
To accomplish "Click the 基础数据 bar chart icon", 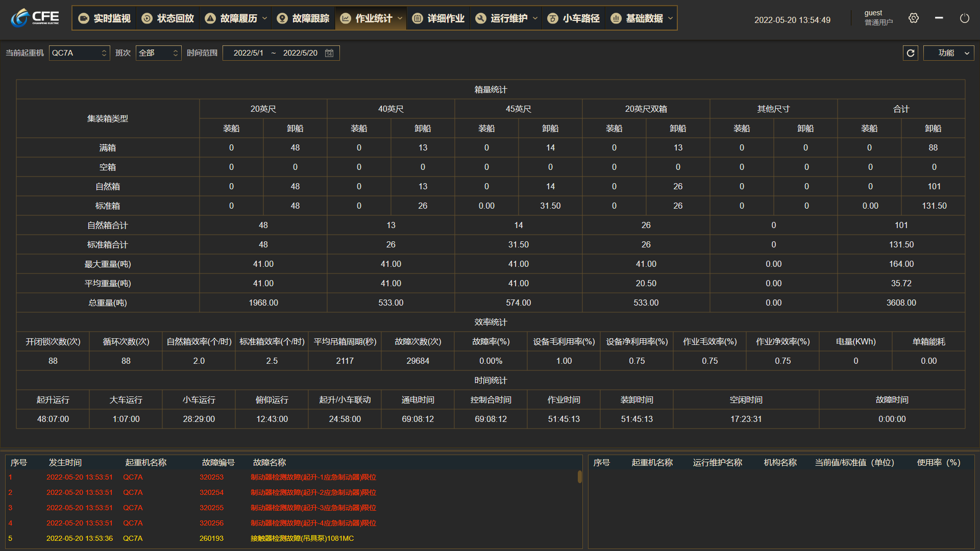I will tap(616, 18).
